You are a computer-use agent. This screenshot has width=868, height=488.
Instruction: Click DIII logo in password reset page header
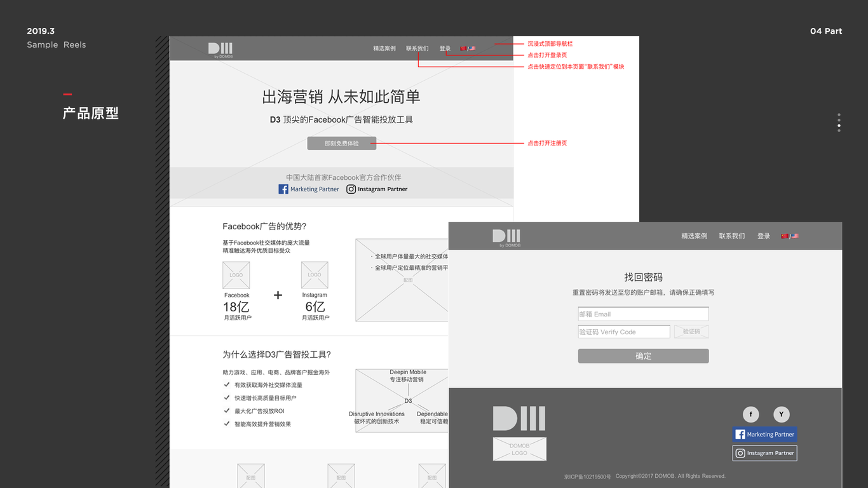click(x=506, y=238)
